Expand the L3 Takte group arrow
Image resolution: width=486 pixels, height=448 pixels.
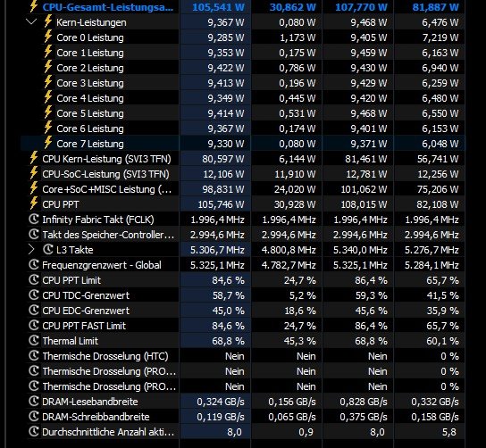(x=31, y=250)
